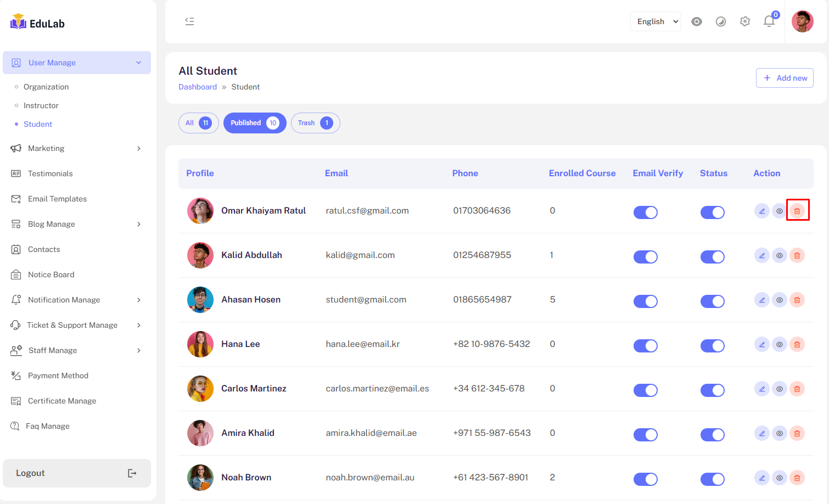Select the All students filter tab
Viewport: 829px width, 504px height.
pos(198,123)
